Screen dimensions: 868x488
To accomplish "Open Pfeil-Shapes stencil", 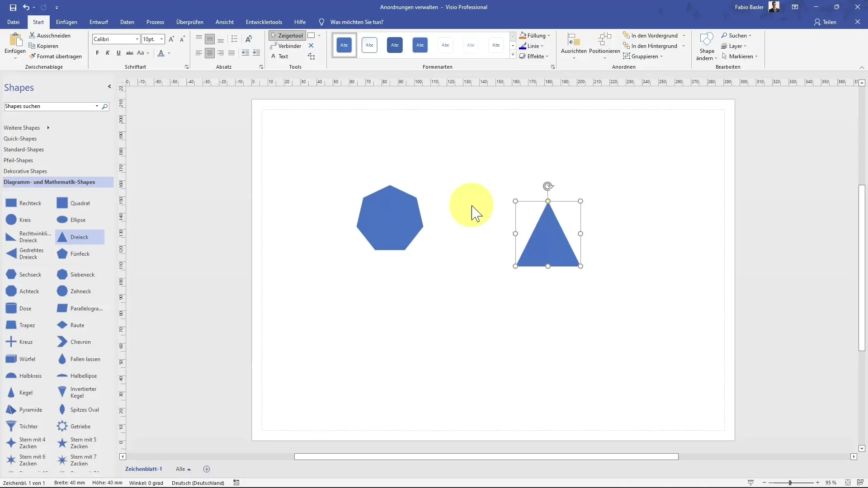I will (19, 160).
